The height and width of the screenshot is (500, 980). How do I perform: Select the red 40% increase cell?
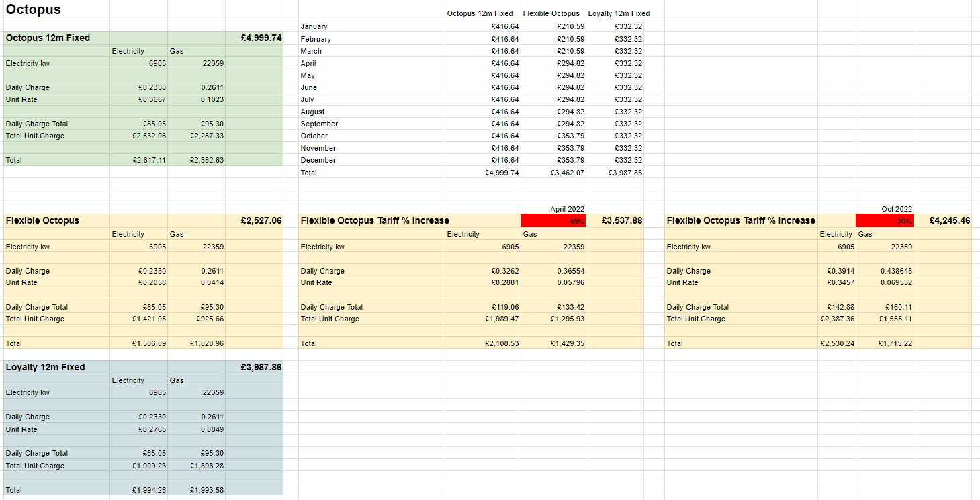tap(553, 221)
